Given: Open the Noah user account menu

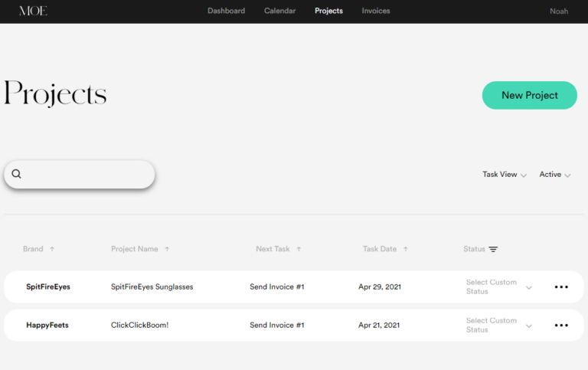Looking at the screenshot, I should pos(559,11).
